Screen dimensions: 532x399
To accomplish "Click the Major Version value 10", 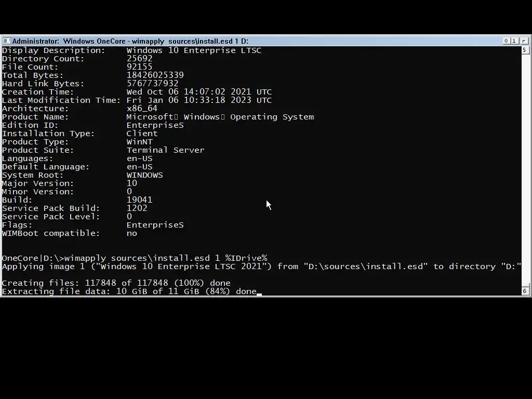I will pos(131,183).
